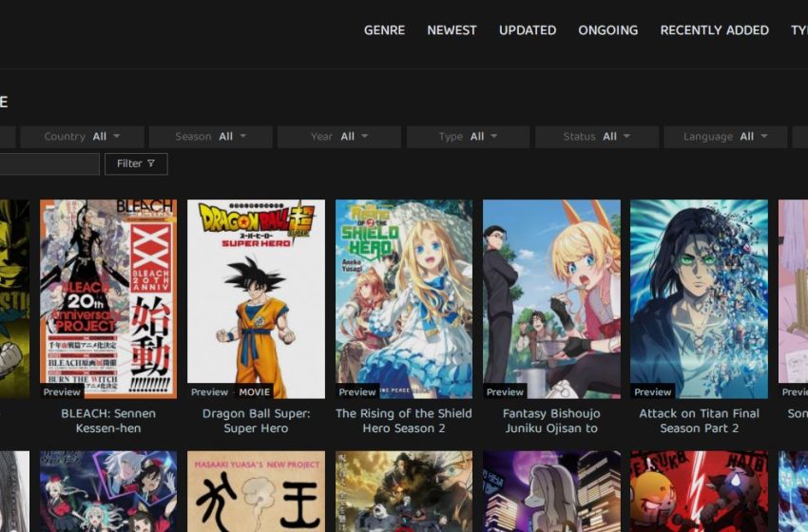Expand the Season filter dropdown
The width and height of the screenshot is (808, 532).
click(x=210, y=137)
